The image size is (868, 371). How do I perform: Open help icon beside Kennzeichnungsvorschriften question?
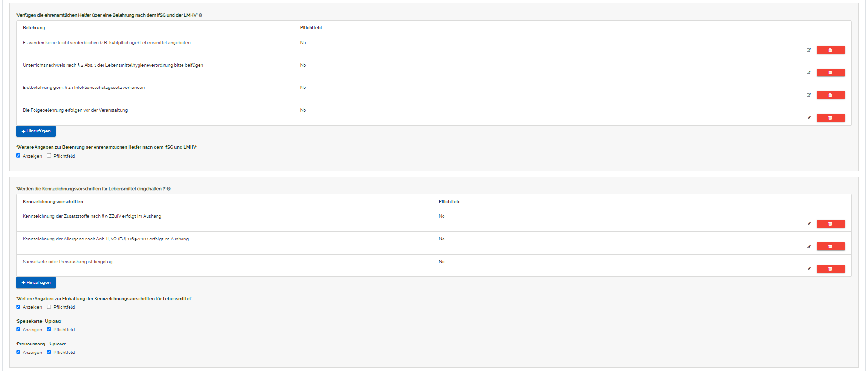coord(169,189)
